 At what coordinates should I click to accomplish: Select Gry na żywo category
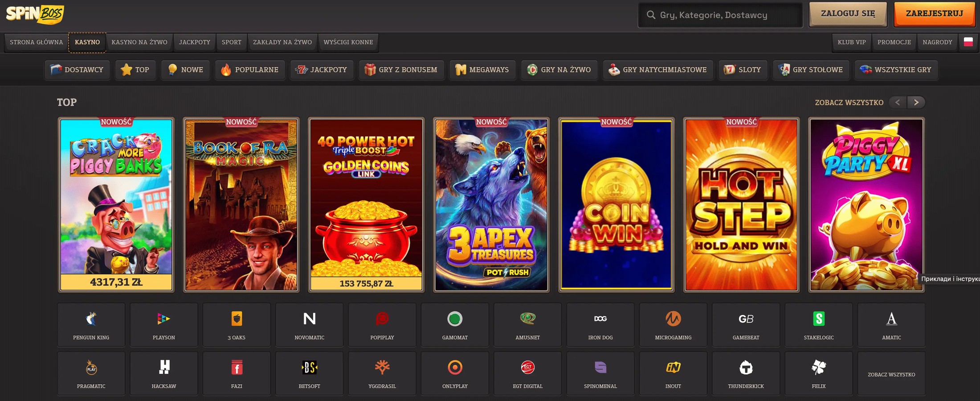pos(559,70)
